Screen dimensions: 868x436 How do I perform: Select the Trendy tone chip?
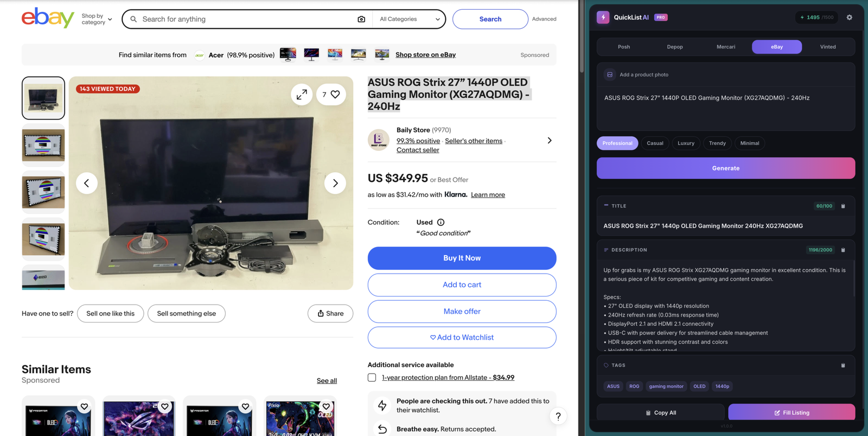point(717,143)
